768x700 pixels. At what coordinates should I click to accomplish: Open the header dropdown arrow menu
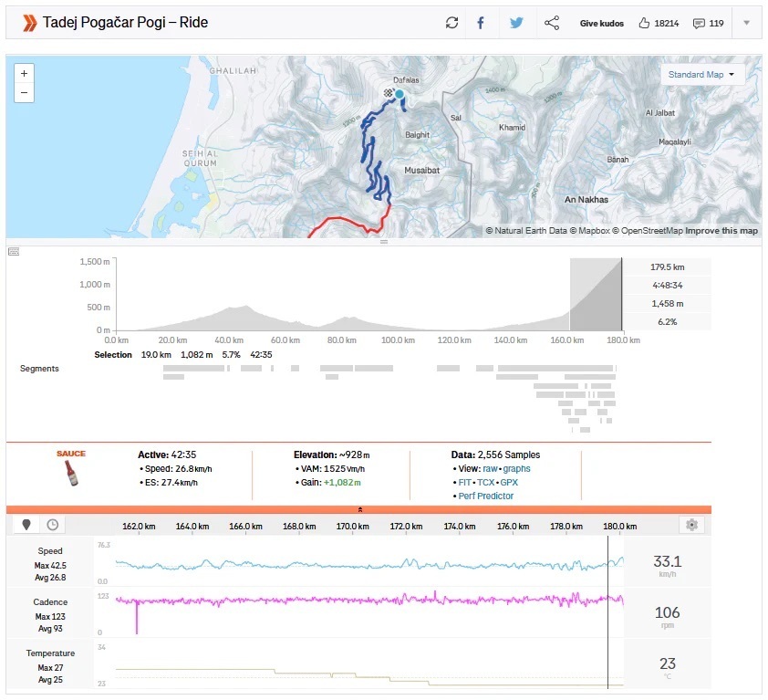tap(746, 23)
